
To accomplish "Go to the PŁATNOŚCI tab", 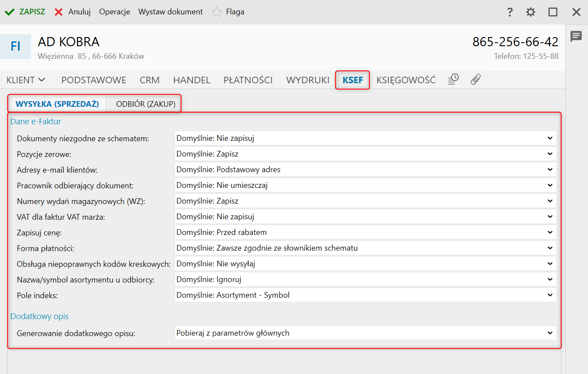I will 248,80.
